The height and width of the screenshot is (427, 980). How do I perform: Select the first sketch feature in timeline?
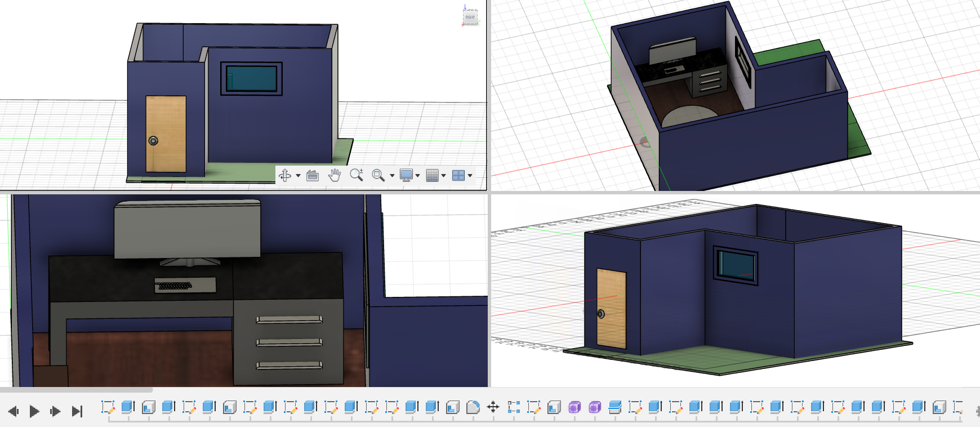[x=108, y=407]
